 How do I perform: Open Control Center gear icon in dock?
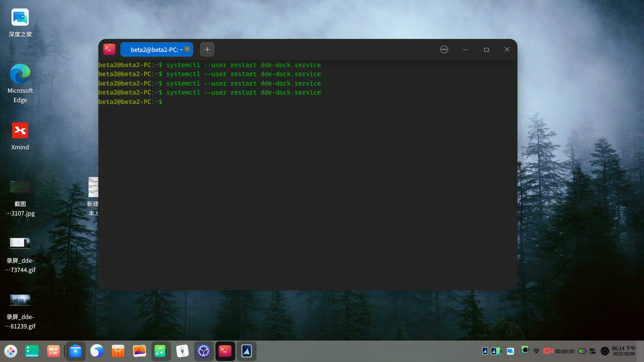point(204,351)
